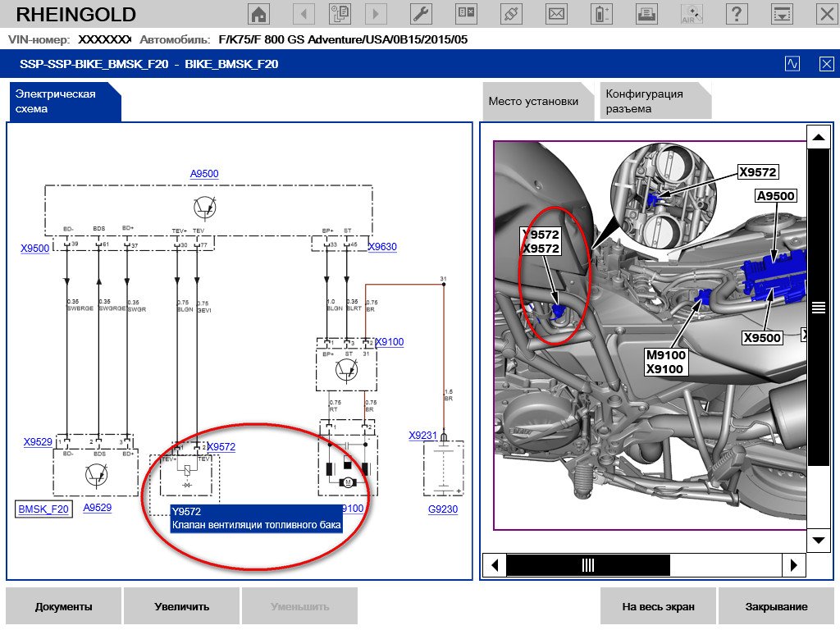The width and height of the screenshot is (840, 630).
Task: Click the horizontal scrollbar right arrow
Action: tap(793, 565)
